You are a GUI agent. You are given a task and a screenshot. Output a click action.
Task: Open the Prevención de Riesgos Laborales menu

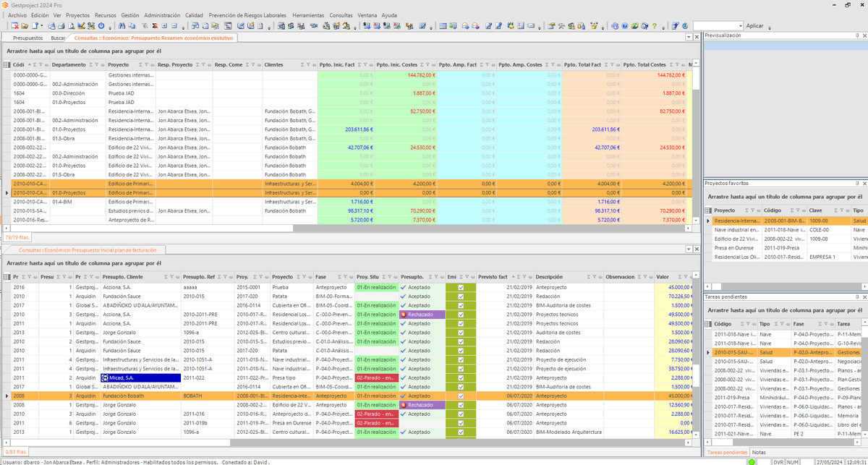click(x=247, y=15)
